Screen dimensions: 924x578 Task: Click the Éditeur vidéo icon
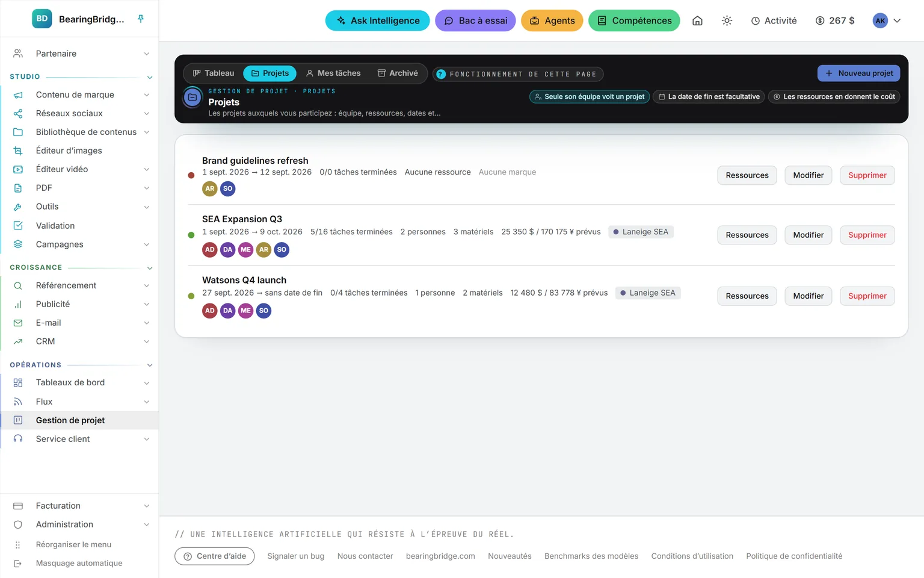[18, 169]
